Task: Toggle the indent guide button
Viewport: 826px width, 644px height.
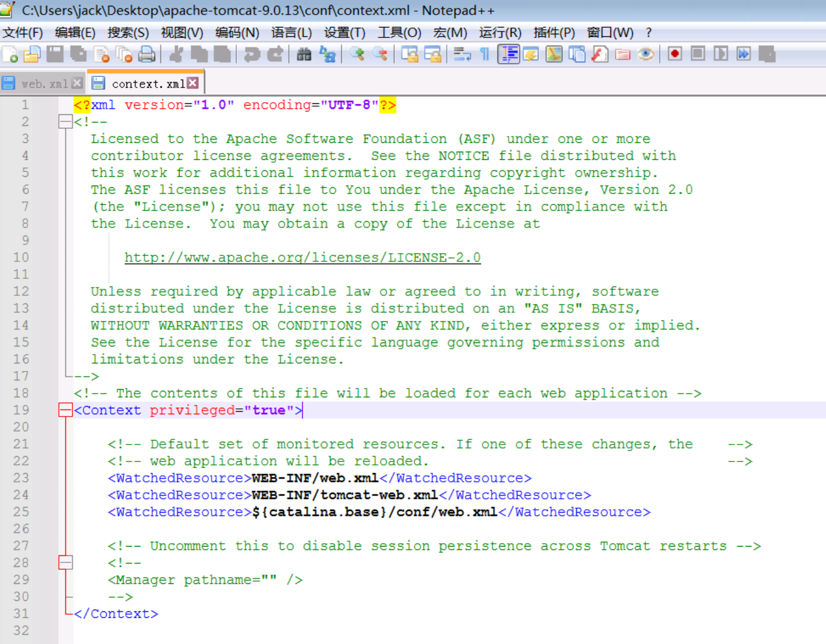Action: pyautogui.click(x=509, y=54)
